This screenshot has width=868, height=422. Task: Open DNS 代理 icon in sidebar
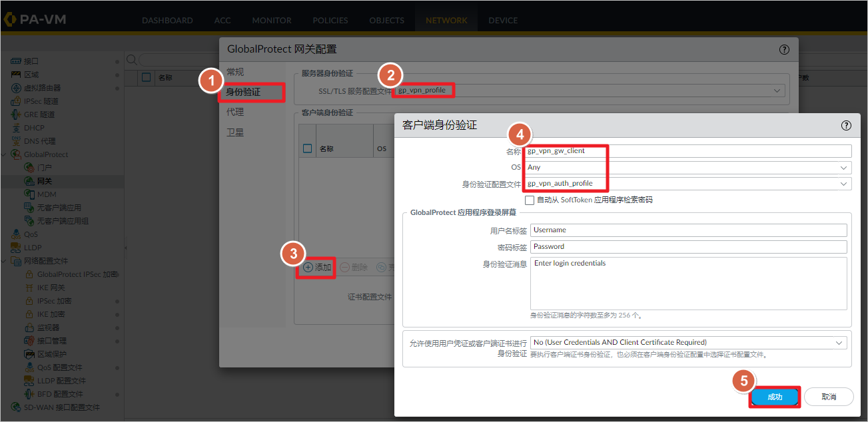(x=16, y=141)
